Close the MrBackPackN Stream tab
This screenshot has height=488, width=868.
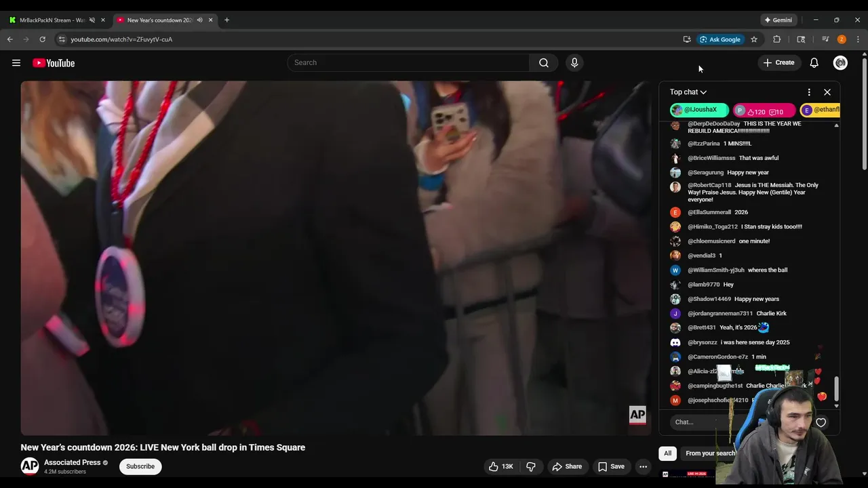(x=102, y=20)
